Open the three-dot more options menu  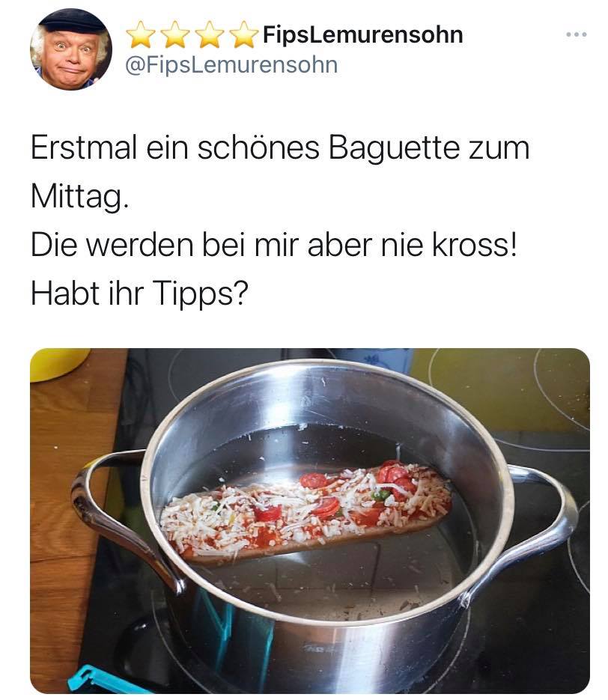(576, 34)
